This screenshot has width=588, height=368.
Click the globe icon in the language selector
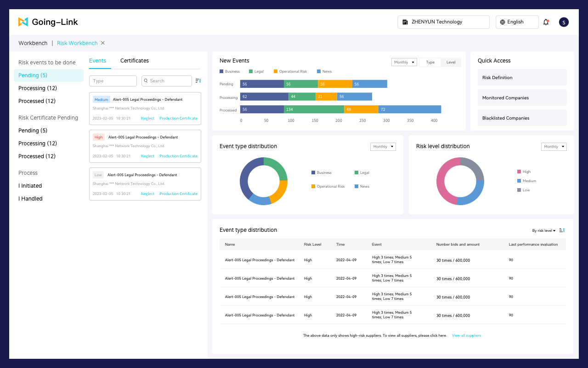click(x=503, y=22)
